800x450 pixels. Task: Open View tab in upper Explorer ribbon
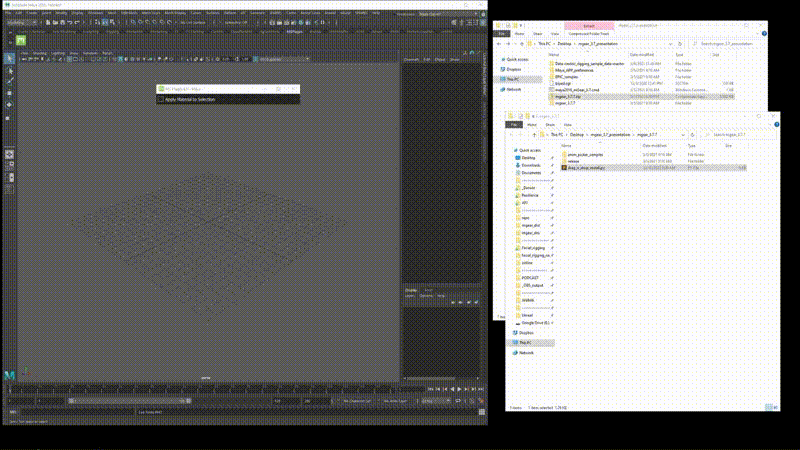point(555,34)
